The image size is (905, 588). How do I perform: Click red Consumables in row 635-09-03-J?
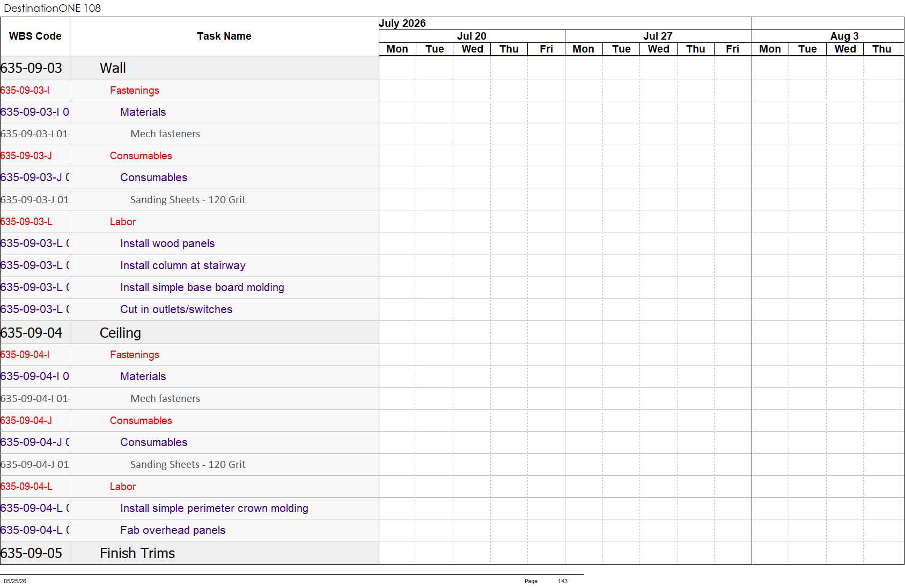pyautogui.click(x=141, y=156)
